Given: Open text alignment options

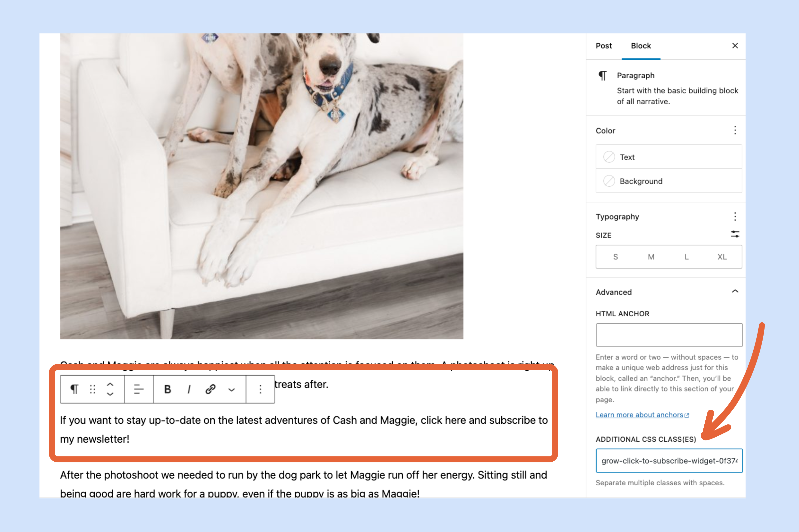Looking at the screenshot, I should pos(139,389).
